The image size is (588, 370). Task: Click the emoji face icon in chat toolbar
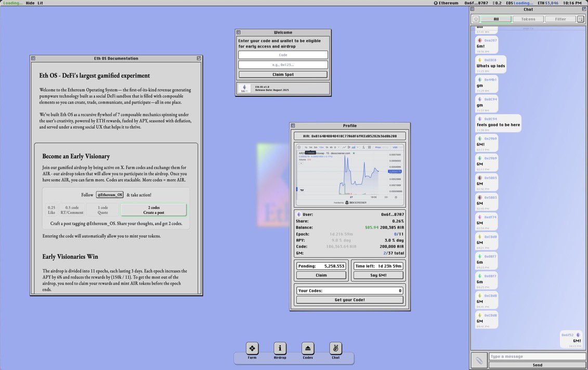(x=476, y=19)
